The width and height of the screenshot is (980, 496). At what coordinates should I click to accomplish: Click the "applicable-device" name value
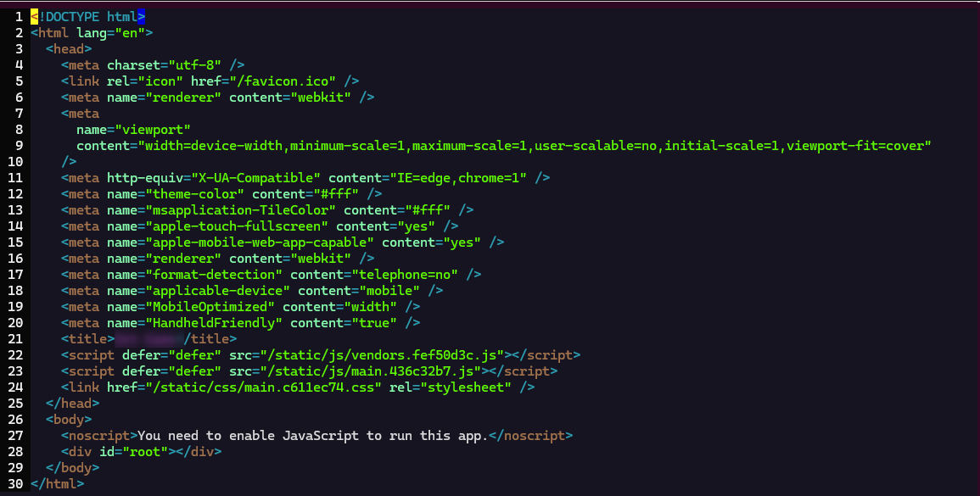pos(218,291)
